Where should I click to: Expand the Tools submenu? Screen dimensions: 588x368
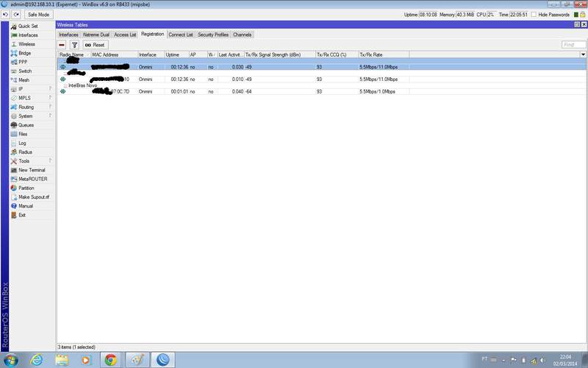(50, 161)
